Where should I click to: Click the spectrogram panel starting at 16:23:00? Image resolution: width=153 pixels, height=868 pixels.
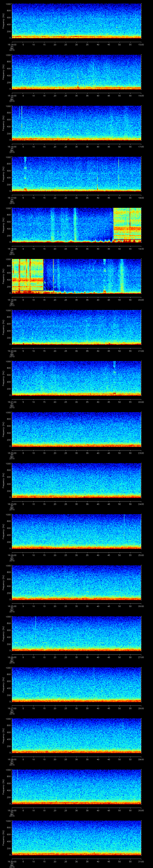76,480
